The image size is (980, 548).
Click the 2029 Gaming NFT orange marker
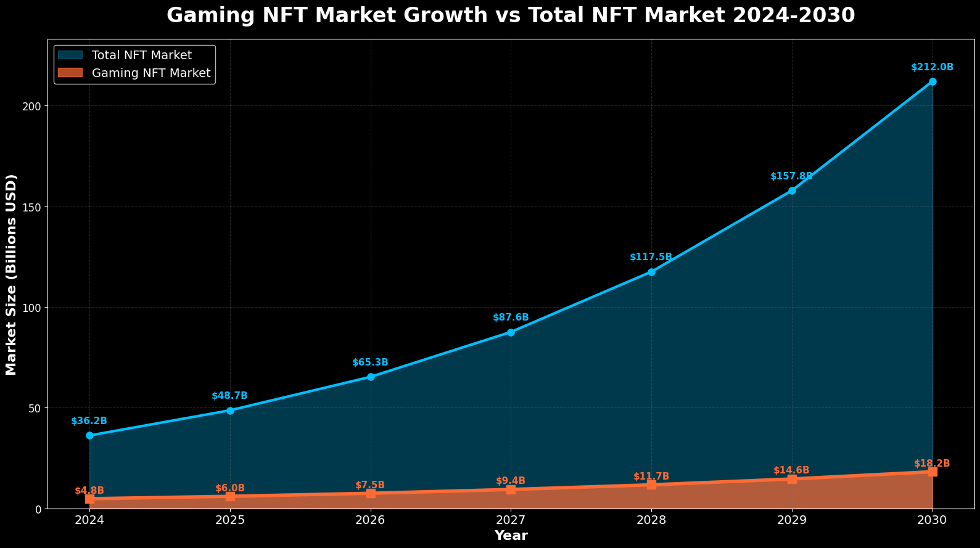[792, 479]
